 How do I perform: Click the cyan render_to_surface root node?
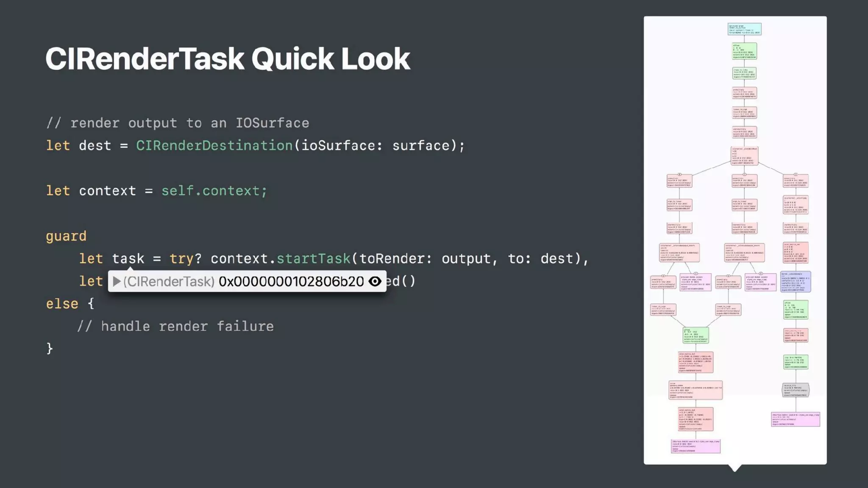tap(744, 29)
